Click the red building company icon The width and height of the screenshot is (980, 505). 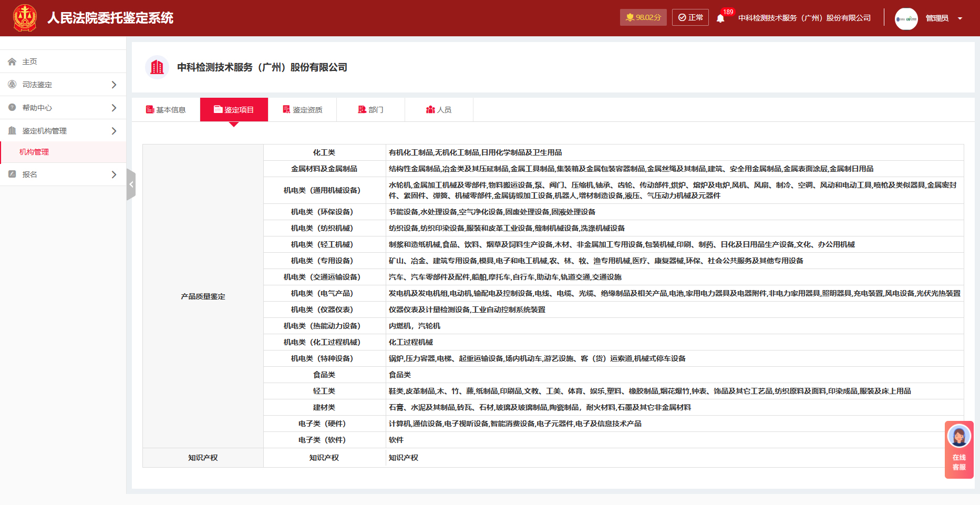pyautogui.click(x=157, y=67)
